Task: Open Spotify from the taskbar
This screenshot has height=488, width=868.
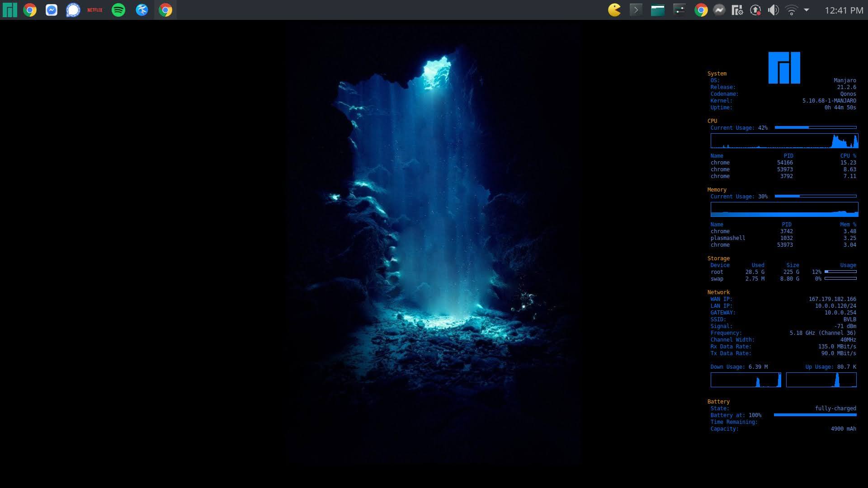Action: (x=118, y=10)
